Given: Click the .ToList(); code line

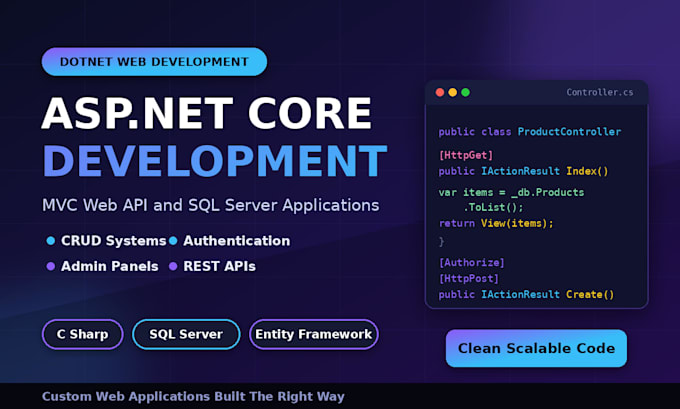Looking at the screenshot, I should 494,207.
